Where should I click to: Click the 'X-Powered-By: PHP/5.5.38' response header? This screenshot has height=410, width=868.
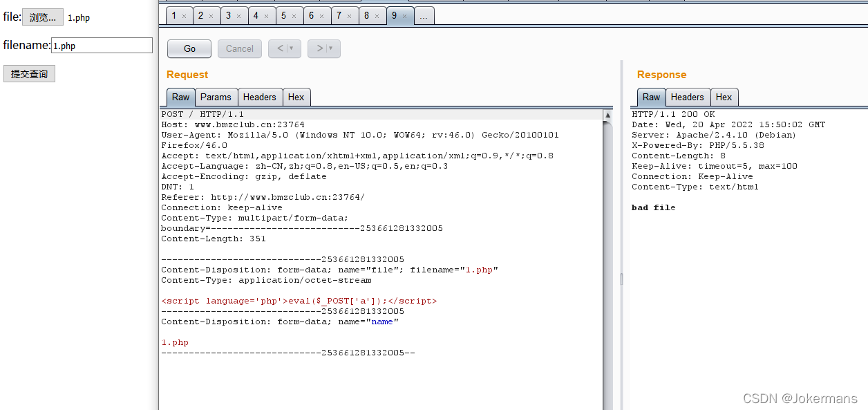pos(698,145)
